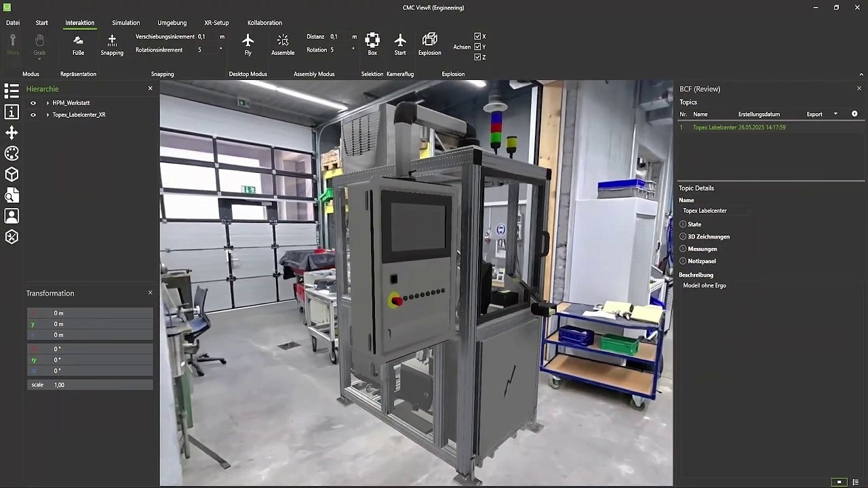Click the Box selection tool
This screenshot has width=868, height=488.
pos(372,40)
